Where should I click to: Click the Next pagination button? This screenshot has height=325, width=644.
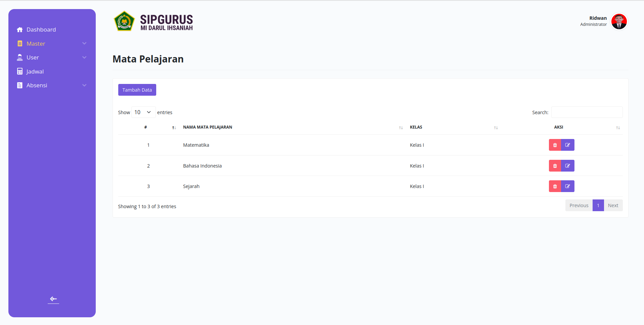pos(613,205)
